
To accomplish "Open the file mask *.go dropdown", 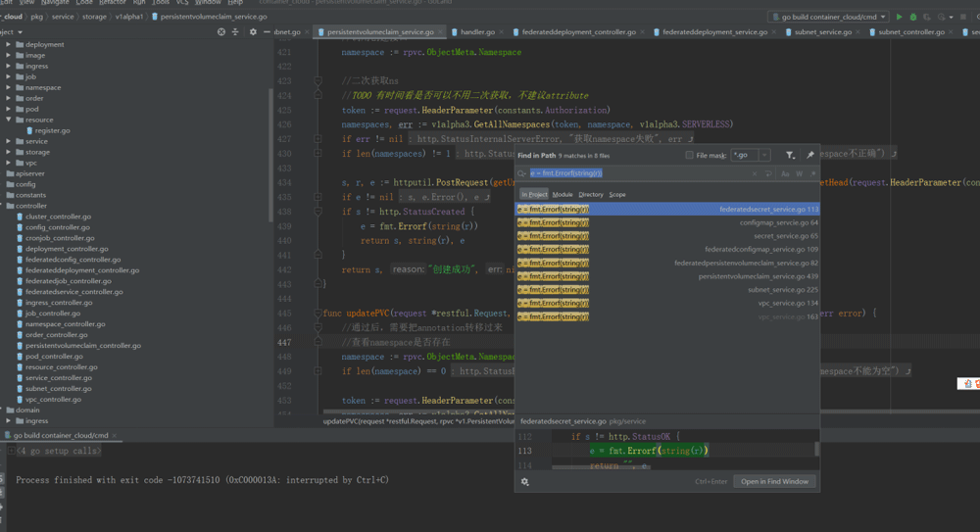I will pyautogui.click(x=764, y=155).
